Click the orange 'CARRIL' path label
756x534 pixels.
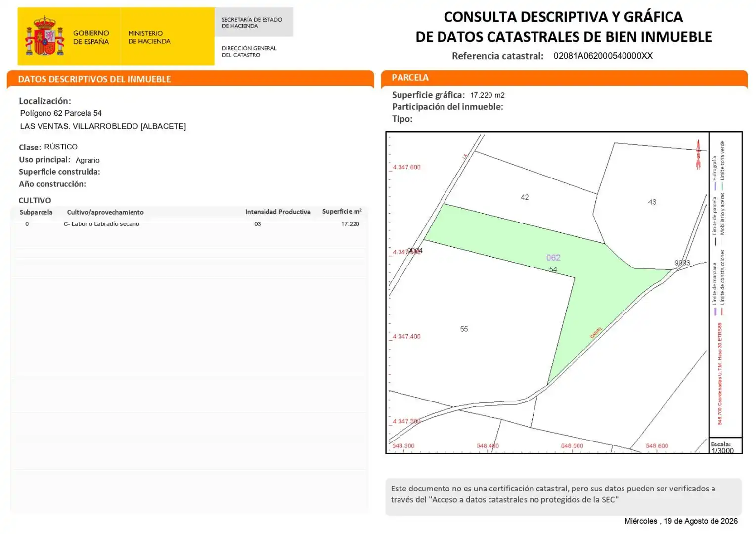pyautogui.click(x=596, y=333)
